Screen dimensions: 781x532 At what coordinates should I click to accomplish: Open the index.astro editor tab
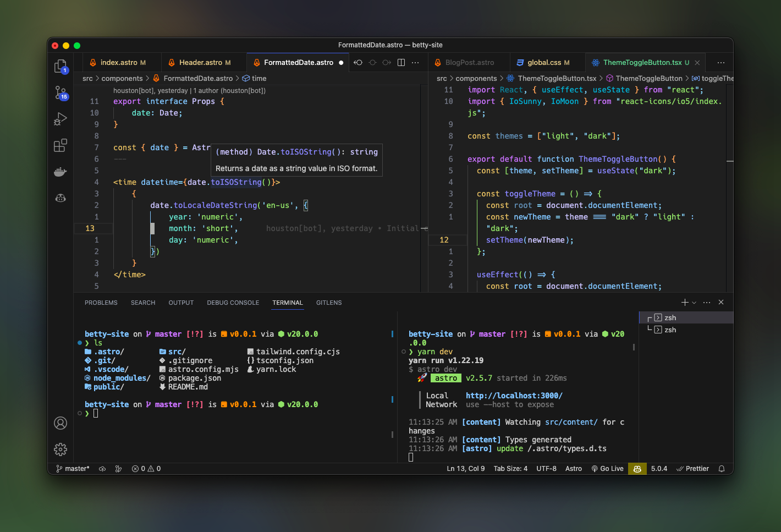pos(122,63)
